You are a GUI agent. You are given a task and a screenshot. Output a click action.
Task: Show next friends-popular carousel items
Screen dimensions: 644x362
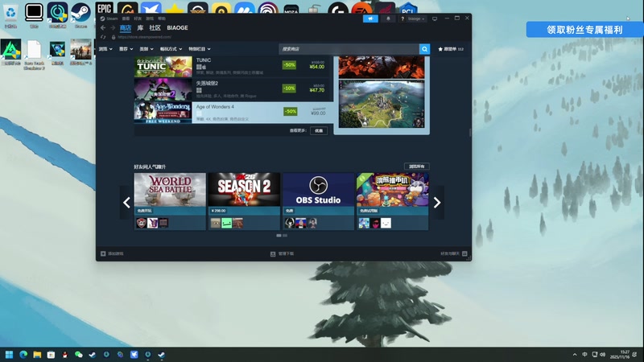437,203
